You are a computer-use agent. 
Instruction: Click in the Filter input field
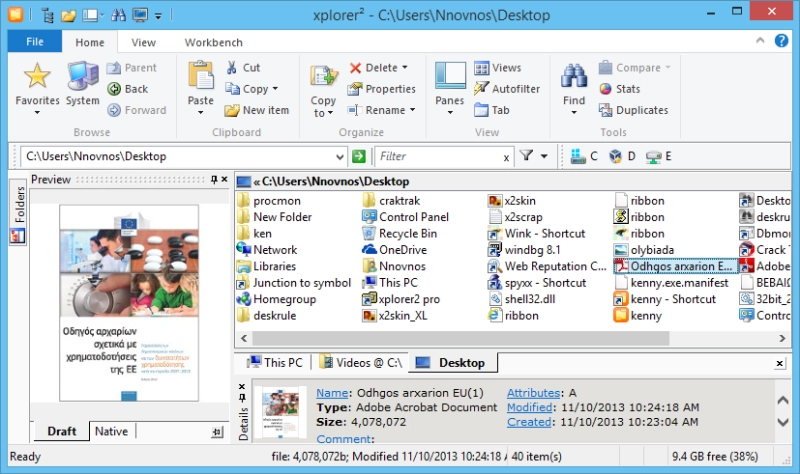(438, 156)
